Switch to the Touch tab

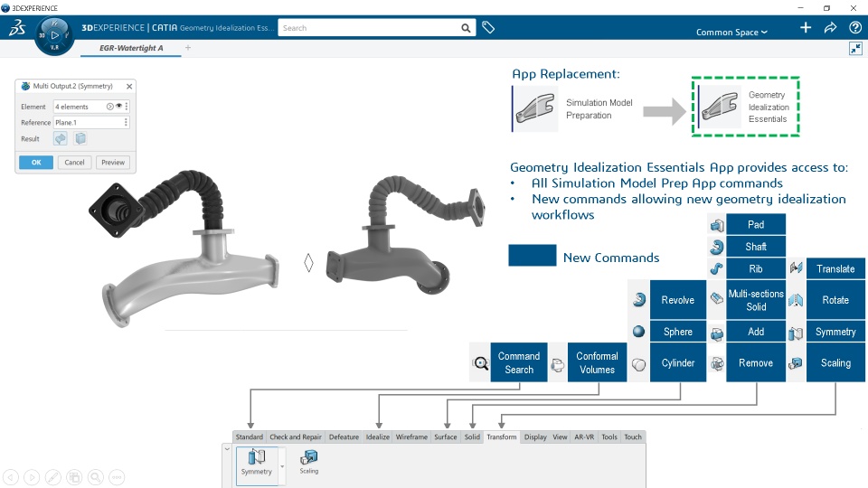633,437
